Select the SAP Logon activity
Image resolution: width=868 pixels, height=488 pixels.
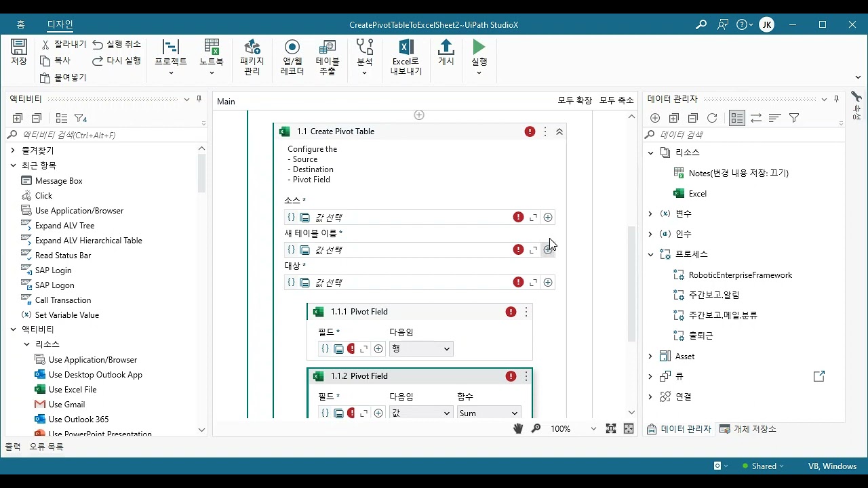54,285
